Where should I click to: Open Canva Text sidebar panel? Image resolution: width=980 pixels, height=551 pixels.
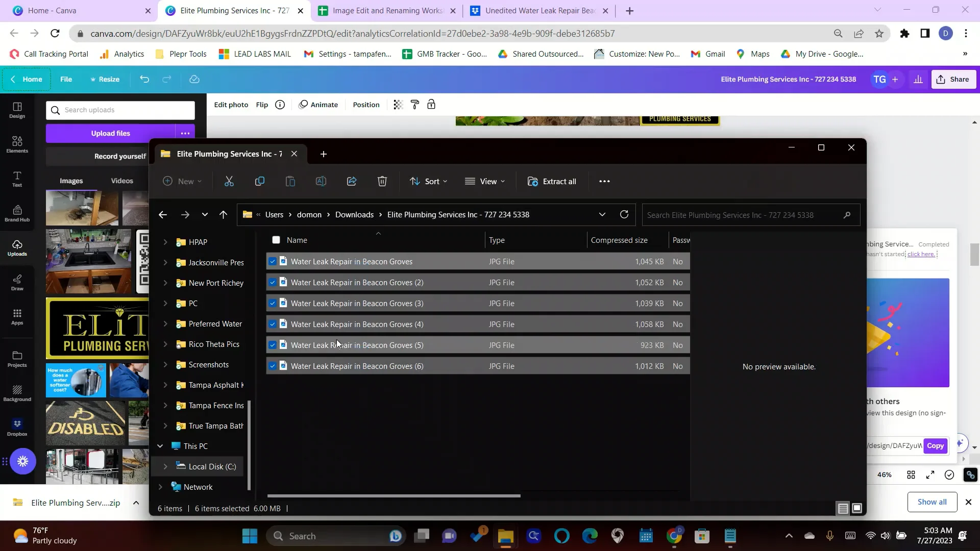(x=17, y=179)
